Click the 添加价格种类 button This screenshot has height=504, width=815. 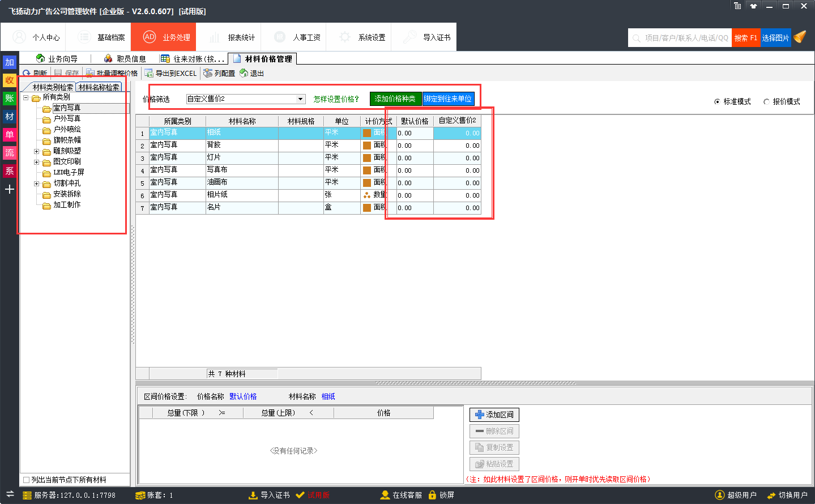(395, 99)
